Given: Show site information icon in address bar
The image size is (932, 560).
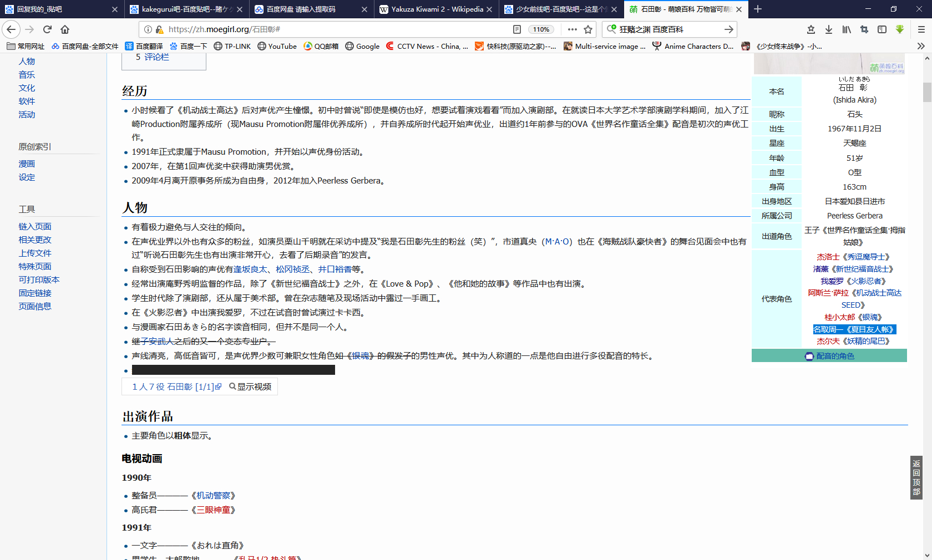Looking at the screenshot, I should pos(148,29).
